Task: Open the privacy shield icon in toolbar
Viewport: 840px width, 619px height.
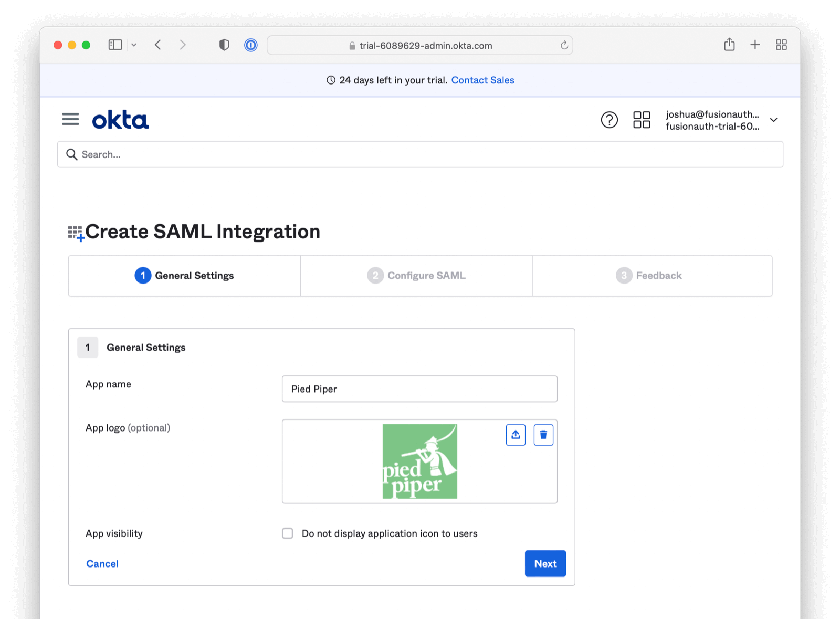Action: 224,45
